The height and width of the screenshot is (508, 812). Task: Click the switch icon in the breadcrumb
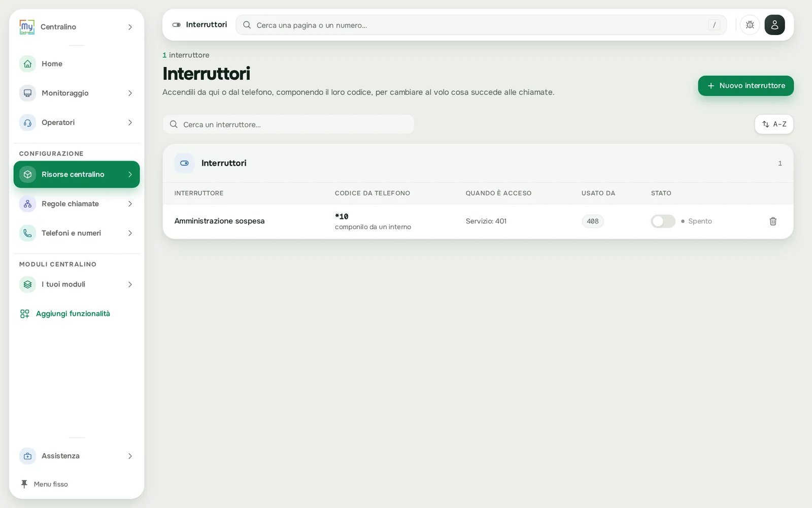tap(177, 25)
